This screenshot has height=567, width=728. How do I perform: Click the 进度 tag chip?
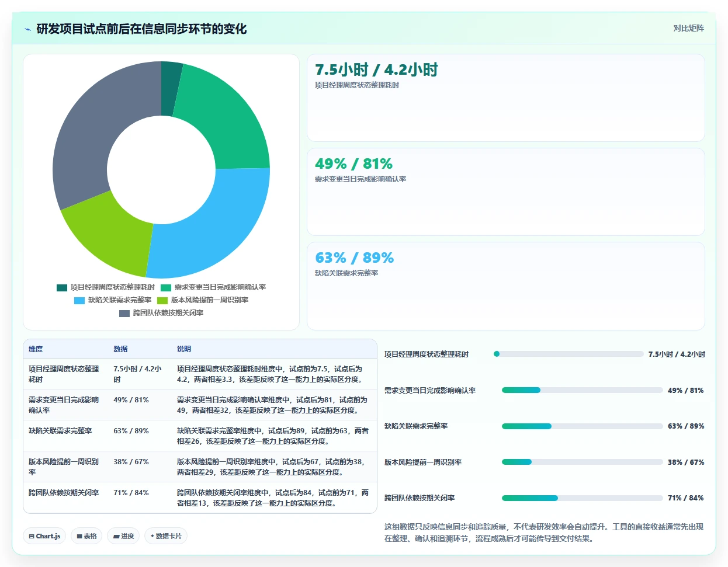coord(123,536)
